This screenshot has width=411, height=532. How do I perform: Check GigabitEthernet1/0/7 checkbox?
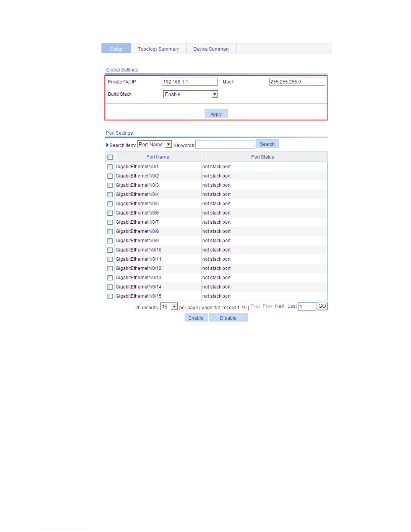[x=110, y=222]
